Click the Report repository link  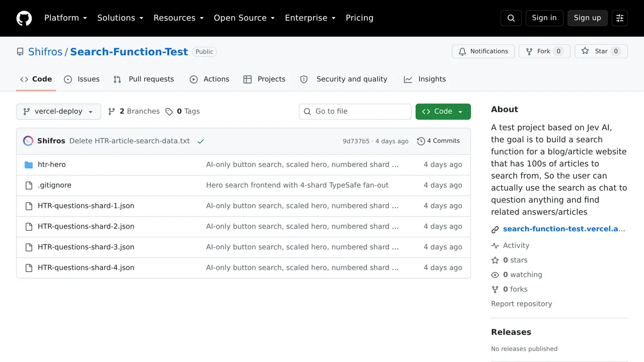(x=521, y=304)
